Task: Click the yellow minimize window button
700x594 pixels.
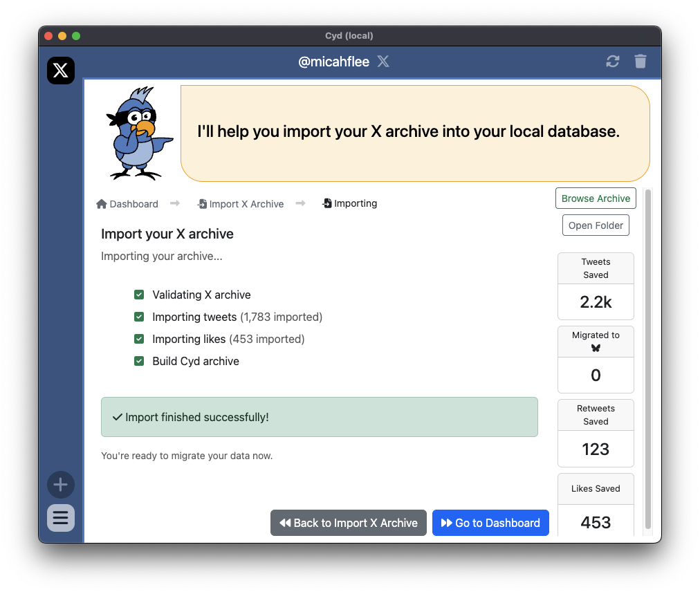Action: [x=62, y=36]
